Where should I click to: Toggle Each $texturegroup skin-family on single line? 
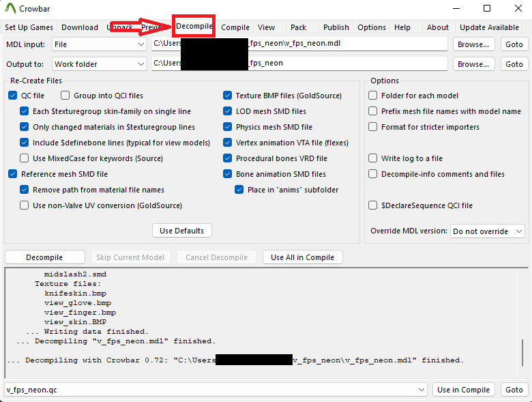(24, 111)
